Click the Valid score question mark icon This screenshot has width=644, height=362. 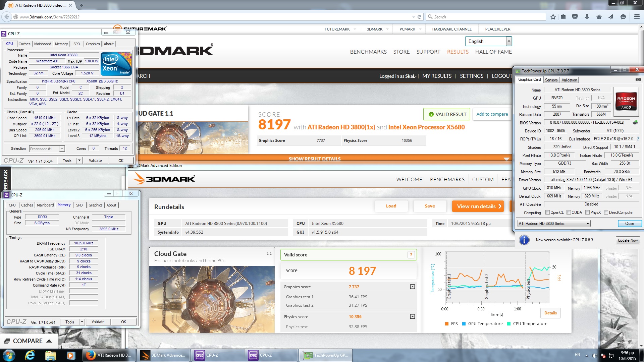click(x=411, y=255)
